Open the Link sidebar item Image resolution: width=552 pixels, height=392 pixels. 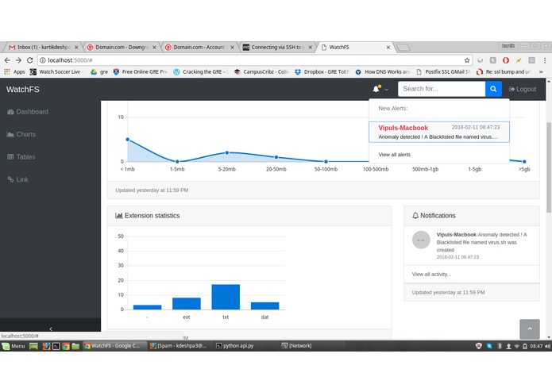17,179
